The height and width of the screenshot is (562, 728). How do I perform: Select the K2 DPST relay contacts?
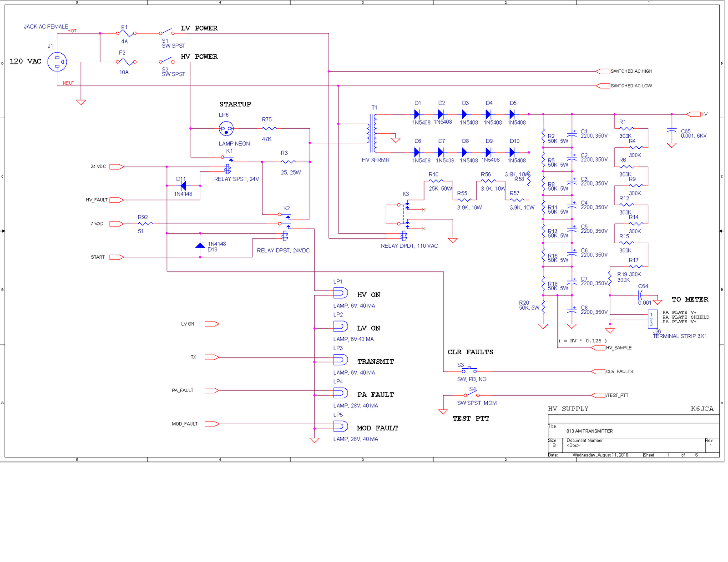(285, 220)
